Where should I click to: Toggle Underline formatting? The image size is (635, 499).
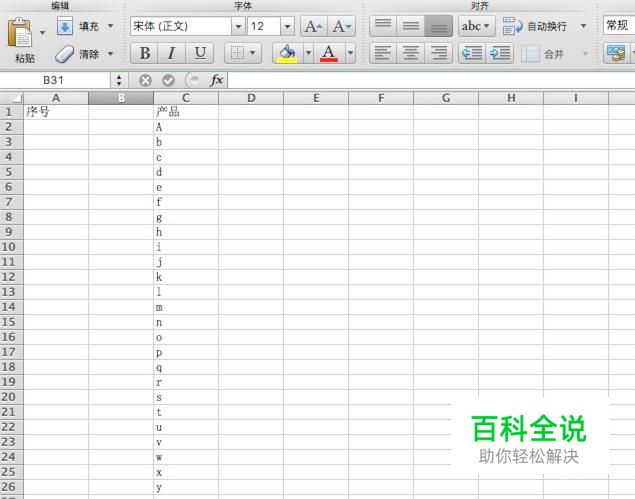tap(200, 53)
